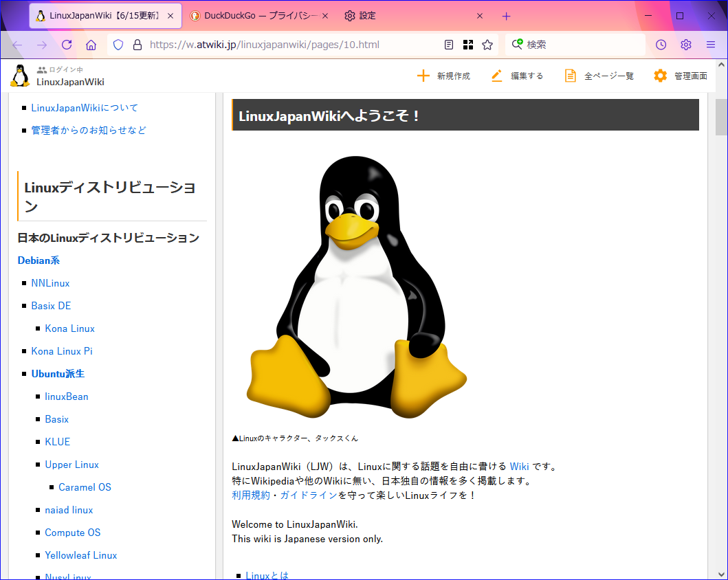Open the naiad linux link

click(x=69, y=511)
